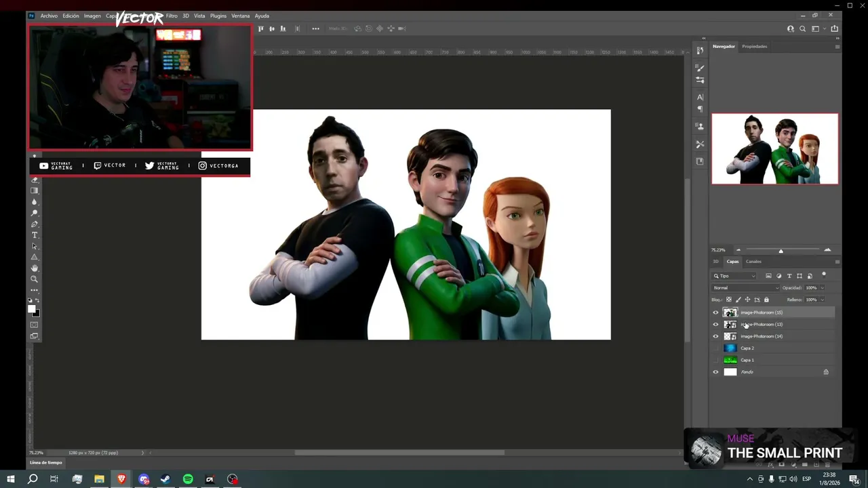This screenshot has width=868, height=488.
Task: Select the Pen tool
Action: click(35, 224)
